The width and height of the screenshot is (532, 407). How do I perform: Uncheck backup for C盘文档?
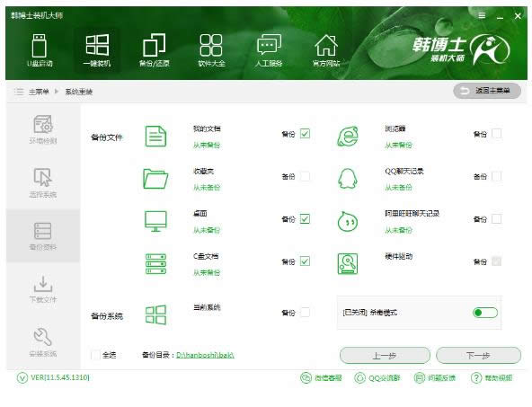click(305, 261)
